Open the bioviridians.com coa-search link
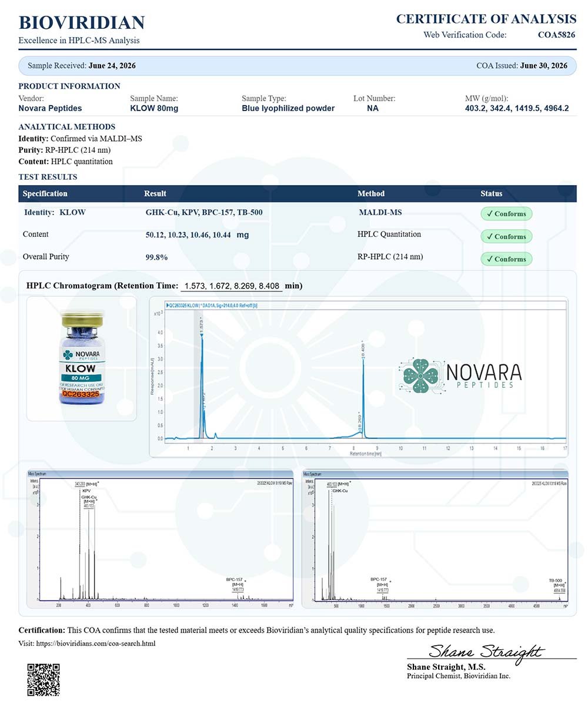 pyautogui.click(x=96, y=643)
